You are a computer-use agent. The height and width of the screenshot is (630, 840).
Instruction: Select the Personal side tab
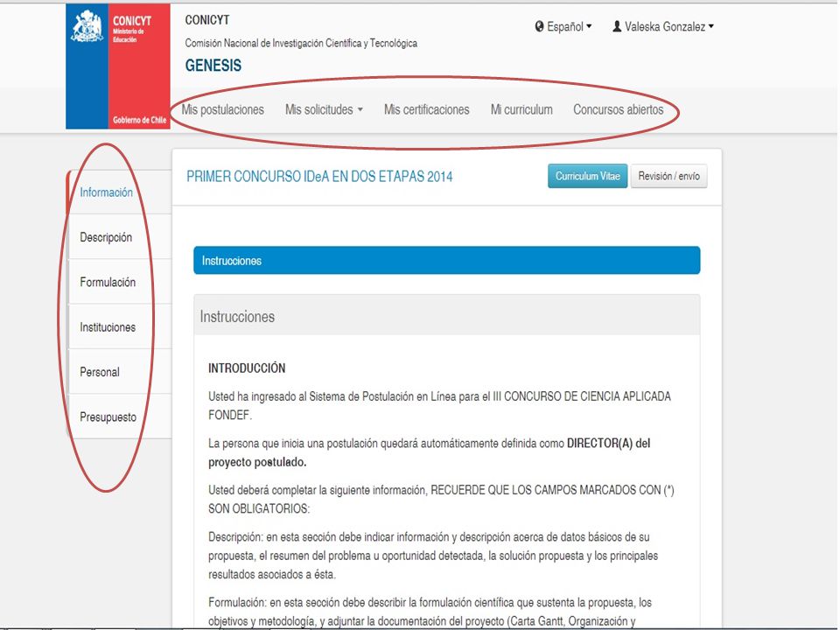pyautogui.click(x=120, y=373)
